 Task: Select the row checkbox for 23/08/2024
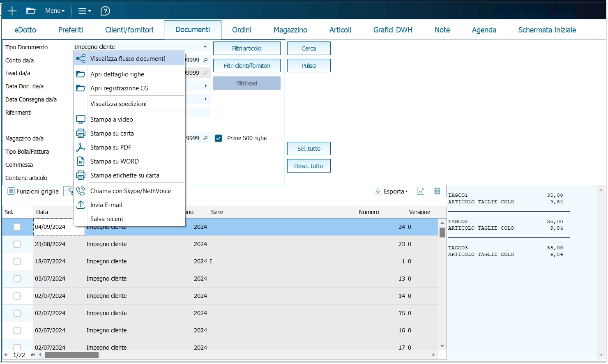tap(17, 244)
